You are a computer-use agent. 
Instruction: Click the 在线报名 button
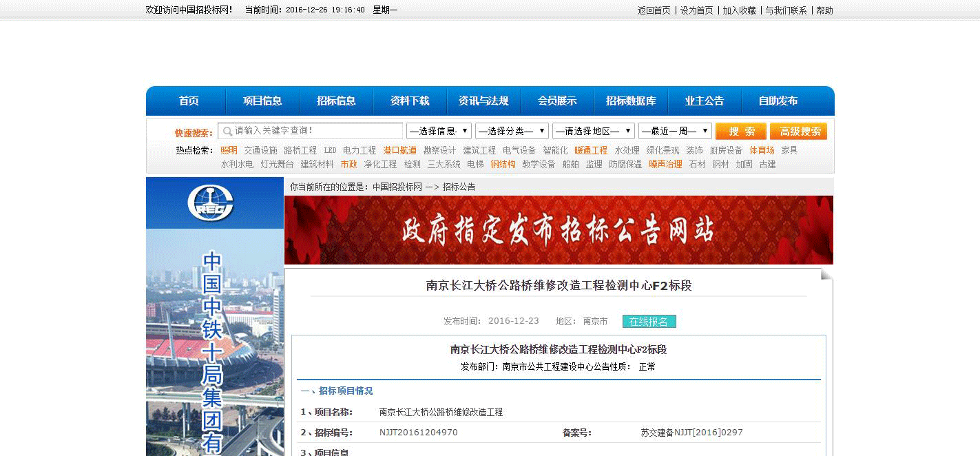(x=649, y=322)
